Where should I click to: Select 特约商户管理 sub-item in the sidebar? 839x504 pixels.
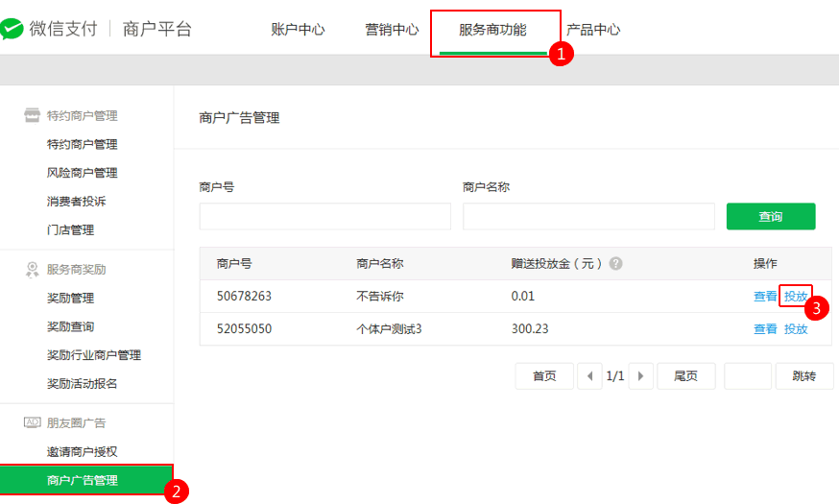82,144
